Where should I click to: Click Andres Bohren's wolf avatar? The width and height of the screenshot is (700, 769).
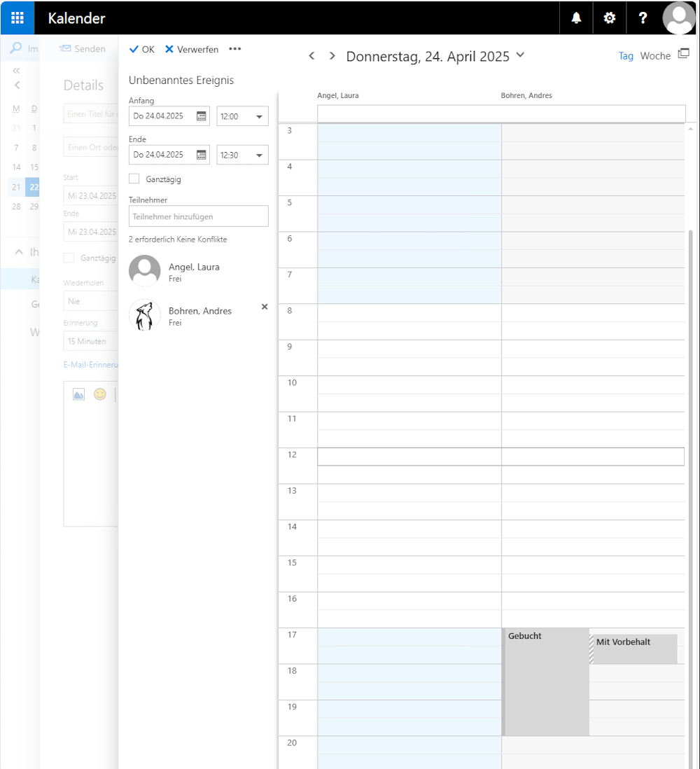coord(145,315)
